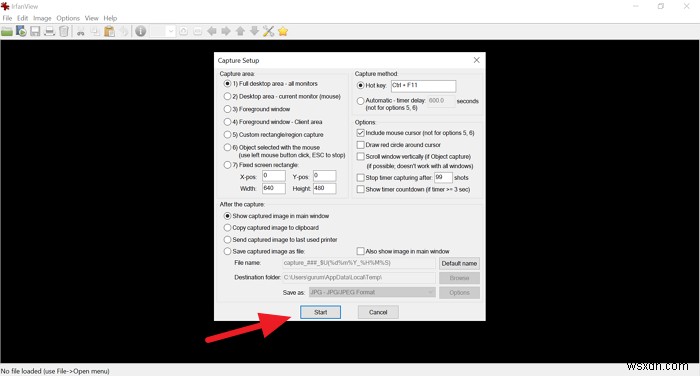This screenshot has width=700, height=376.
Task: Click the X-pos input field
Action: click(274, 176)
